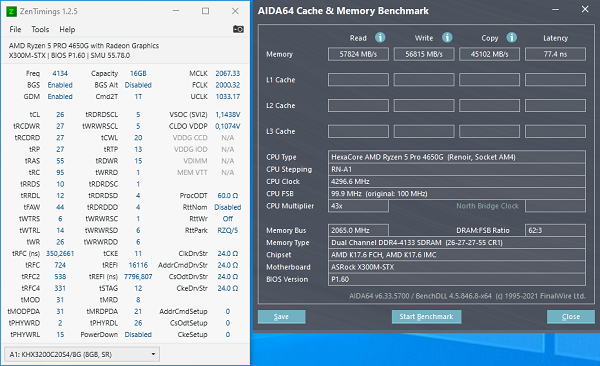Click the CPU Clock field 4296.6 MHz
The image size is (600, 366).
coord(457,181)
